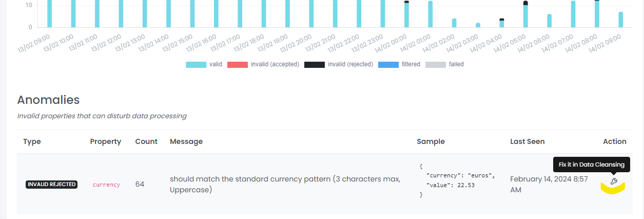Click the Property column header

coord(106,141)
